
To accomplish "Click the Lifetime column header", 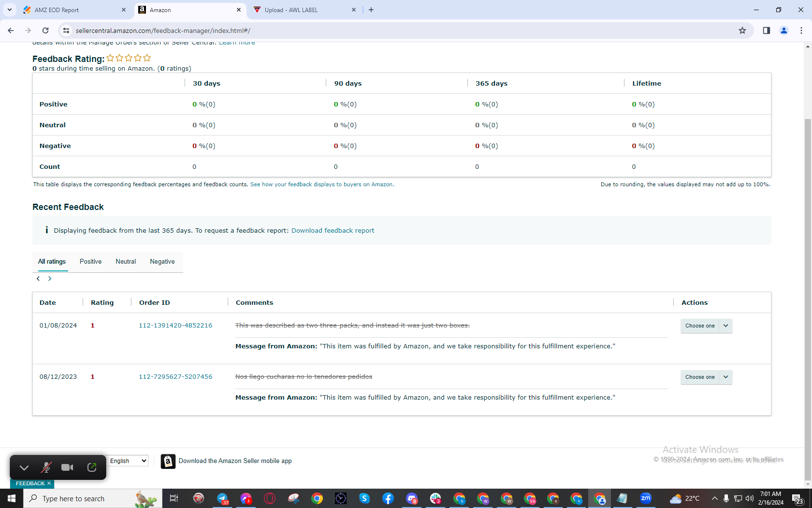I will tap(647, 84).
